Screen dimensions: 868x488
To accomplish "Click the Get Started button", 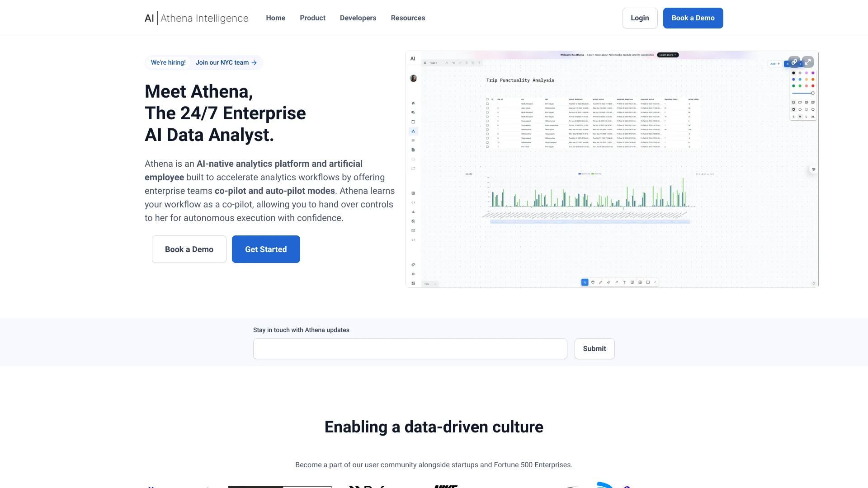I will click(266, 249).
